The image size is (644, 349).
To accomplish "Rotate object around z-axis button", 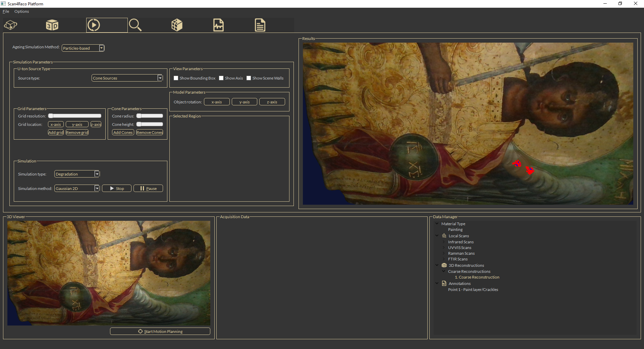I will pos(272,102).
